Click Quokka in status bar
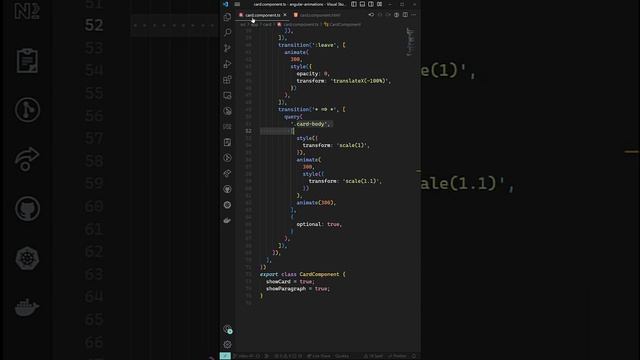640x360 pixels. coord(342,356)
